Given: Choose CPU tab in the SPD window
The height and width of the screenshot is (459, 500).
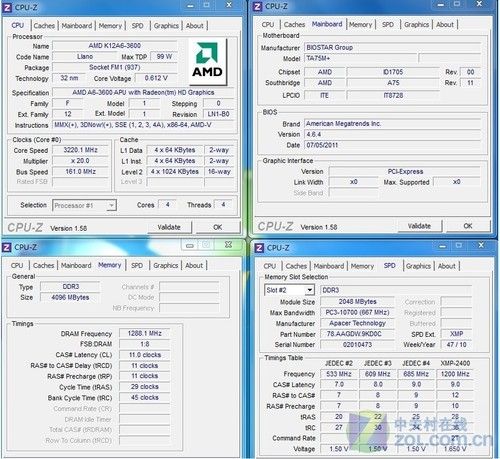Looking at the screenshot, I should pyautogui.click(x=270, y=266).
